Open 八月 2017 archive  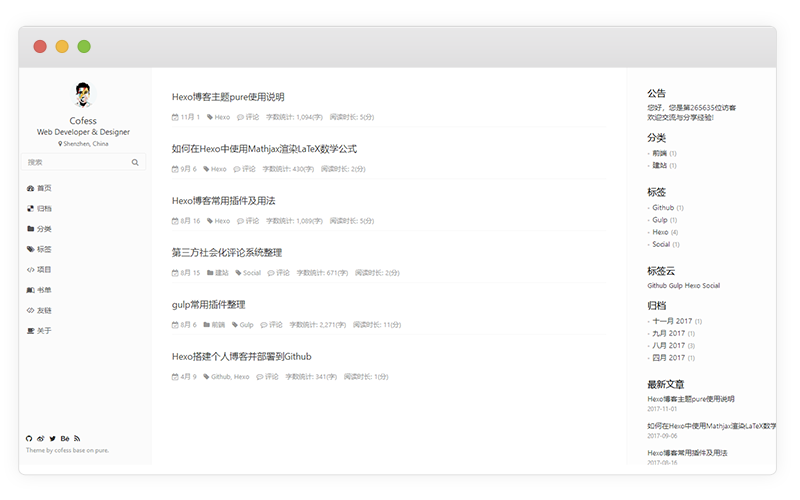[x=669, y=346]
